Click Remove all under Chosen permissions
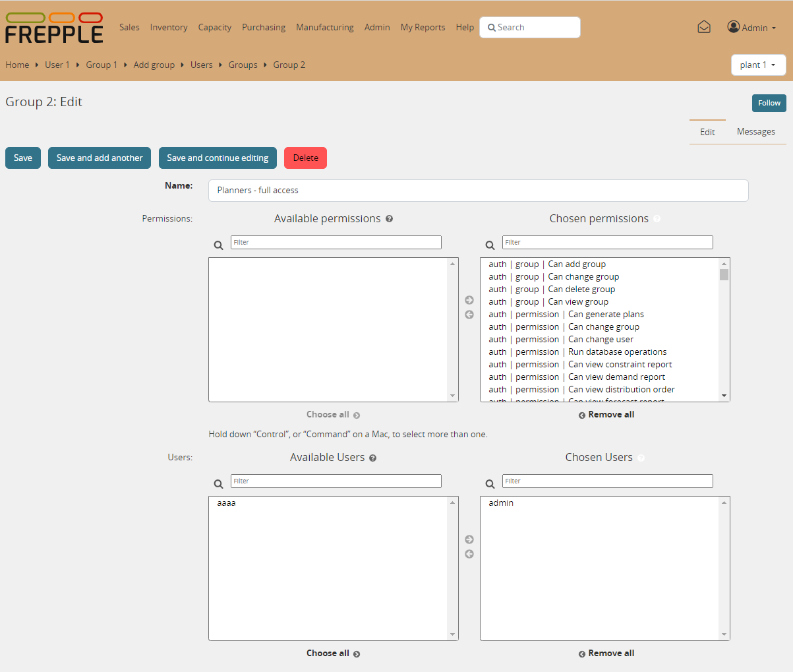 [x=606, y=415]
